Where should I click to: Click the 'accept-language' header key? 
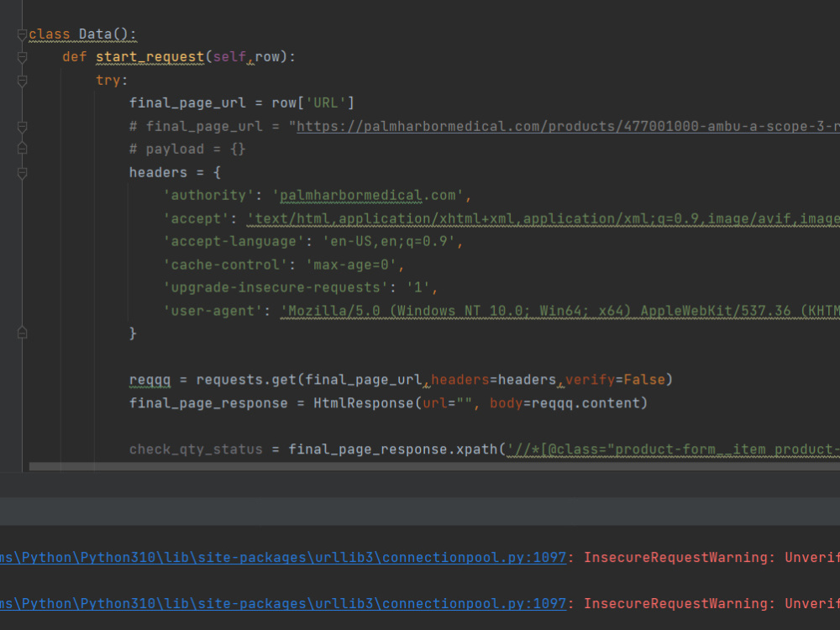(234, 242)
